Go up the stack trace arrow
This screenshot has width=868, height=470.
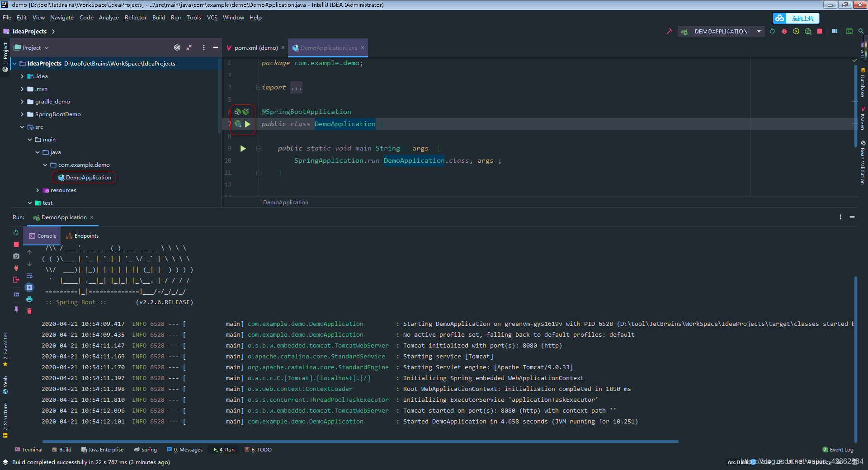pos(29,252)
